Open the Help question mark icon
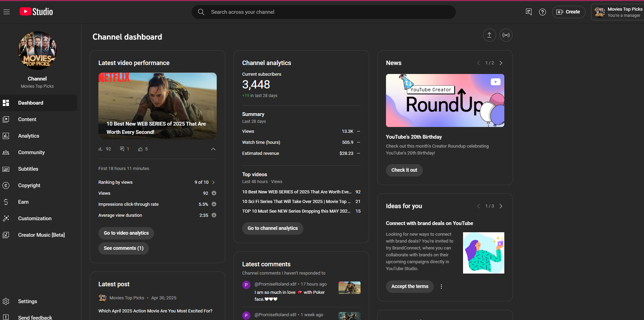Viewport: 644px width, 320px height. click(x=543, y=12)
